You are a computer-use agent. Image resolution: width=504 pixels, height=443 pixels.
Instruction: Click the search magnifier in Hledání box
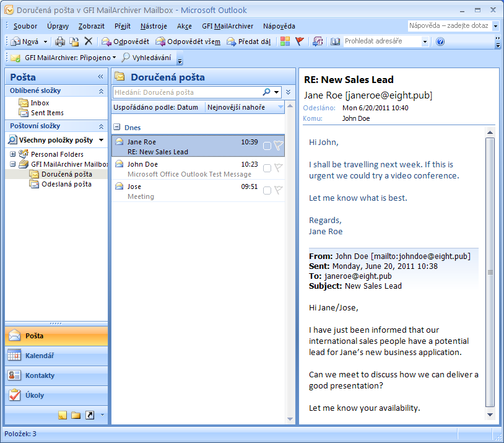[x=266, y=92]
